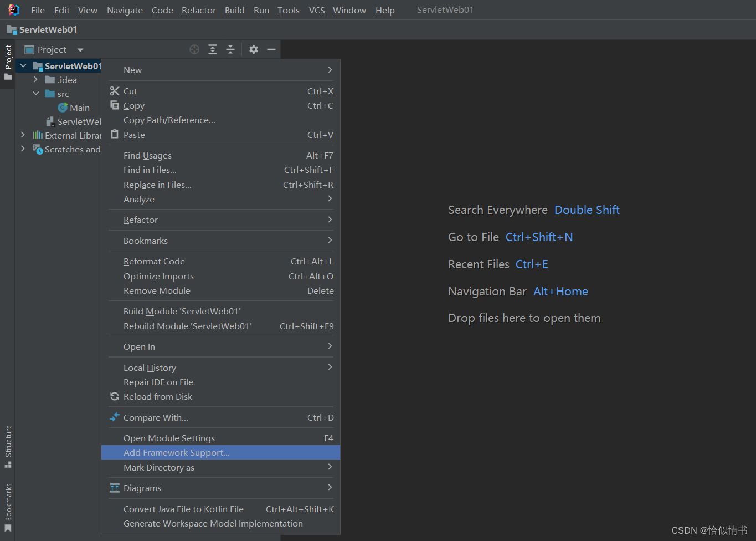The width and height of the screenshot is (756, 541).
Task: Click the Reload from Disk refresh icon
Action: coord(114,396)
